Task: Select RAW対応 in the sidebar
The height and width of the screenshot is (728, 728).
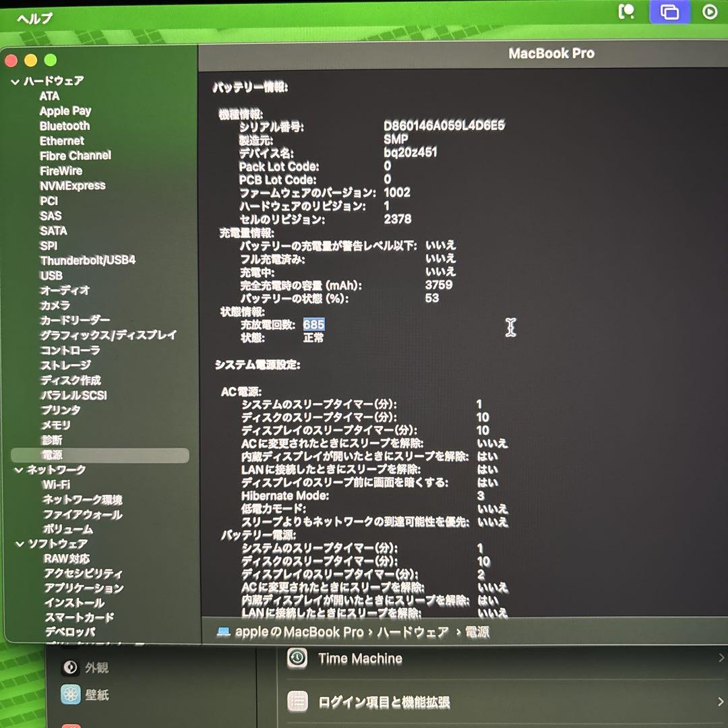Action: 66,559
